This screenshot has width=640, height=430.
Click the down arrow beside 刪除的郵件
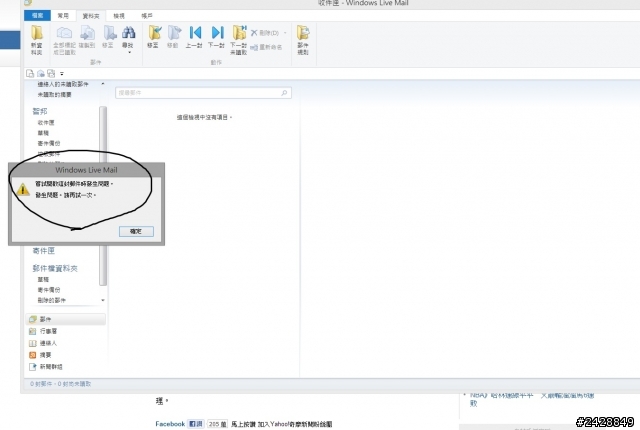coord(103,300)
